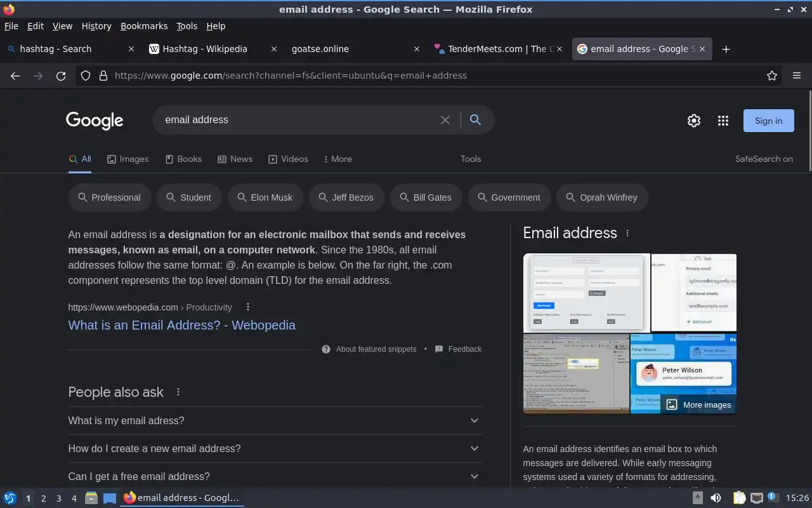This screenshot has width=812, height=508.
Task: Switch to workspace 2 in taskbar
Action: point(43,498)
